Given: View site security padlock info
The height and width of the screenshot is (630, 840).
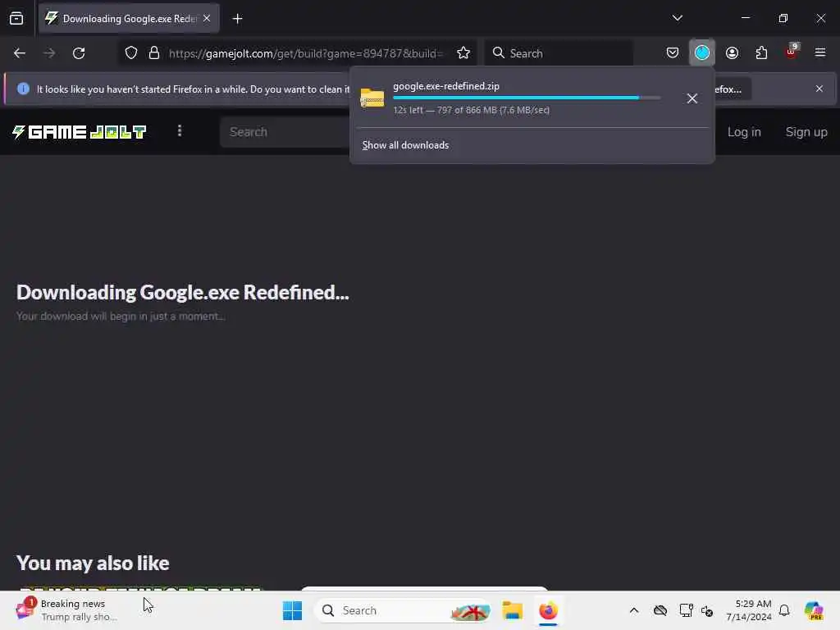Looking at the screenshot, I should point(154,53).
